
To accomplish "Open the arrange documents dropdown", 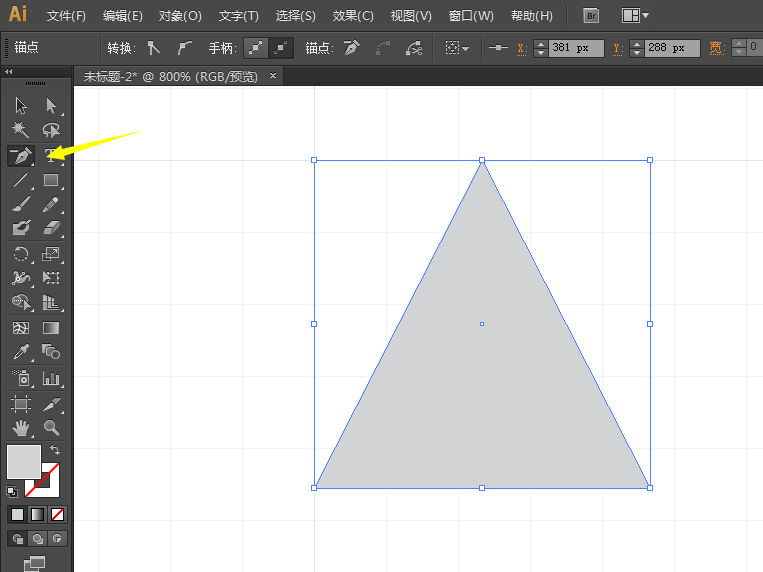I will (635, 16).
